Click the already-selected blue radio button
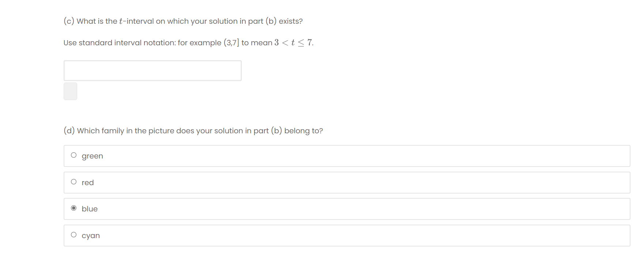The image size is (644, 260). 74,208
